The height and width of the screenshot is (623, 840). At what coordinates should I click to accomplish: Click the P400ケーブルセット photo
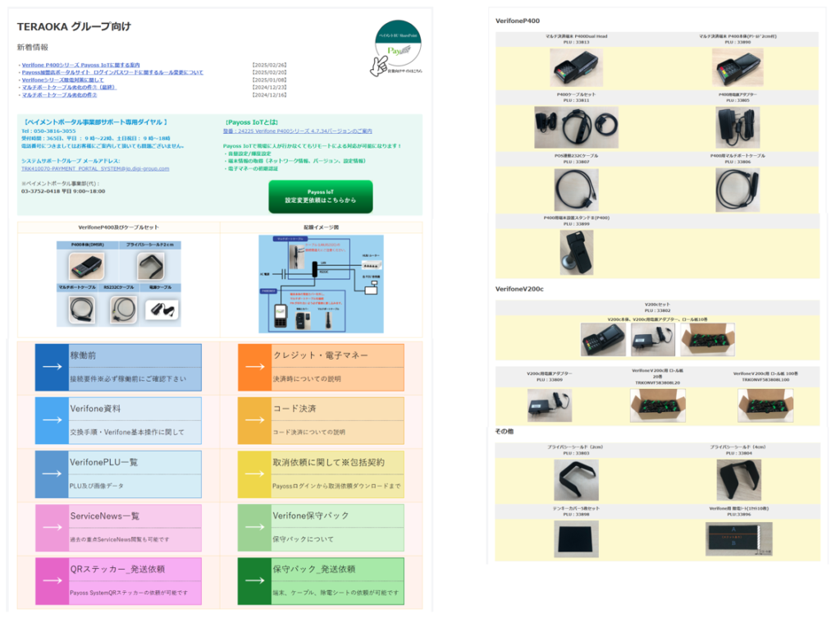coord(576,127)
